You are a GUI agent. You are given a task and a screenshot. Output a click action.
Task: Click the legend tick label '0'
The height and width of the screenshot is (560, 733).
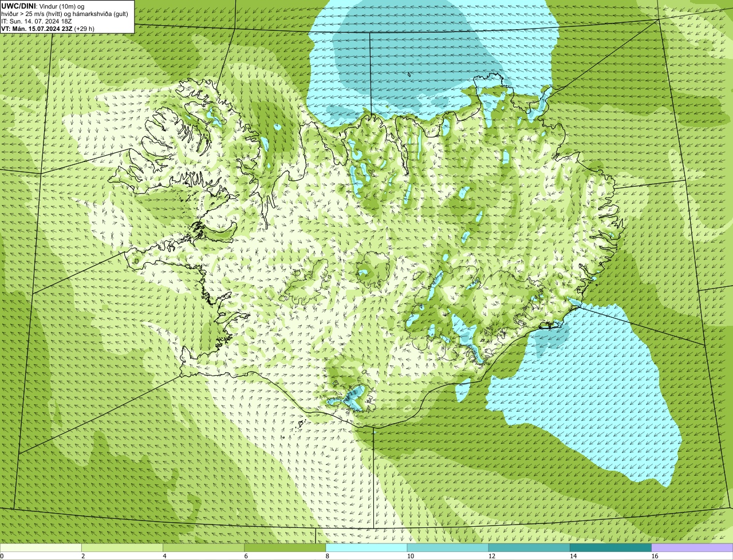pyautogui.click(x=2, y=556)
